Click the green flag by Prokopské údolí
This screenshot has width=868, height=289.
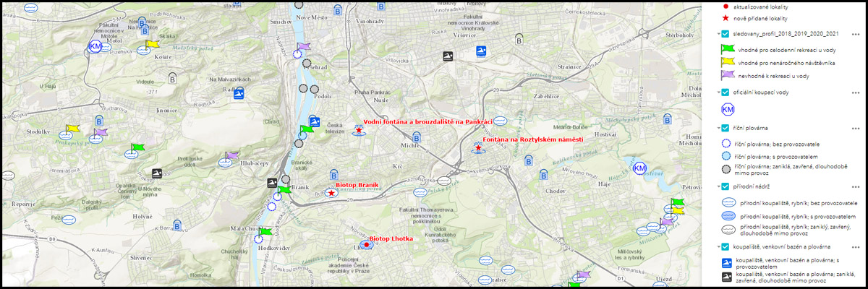point(136,150)
